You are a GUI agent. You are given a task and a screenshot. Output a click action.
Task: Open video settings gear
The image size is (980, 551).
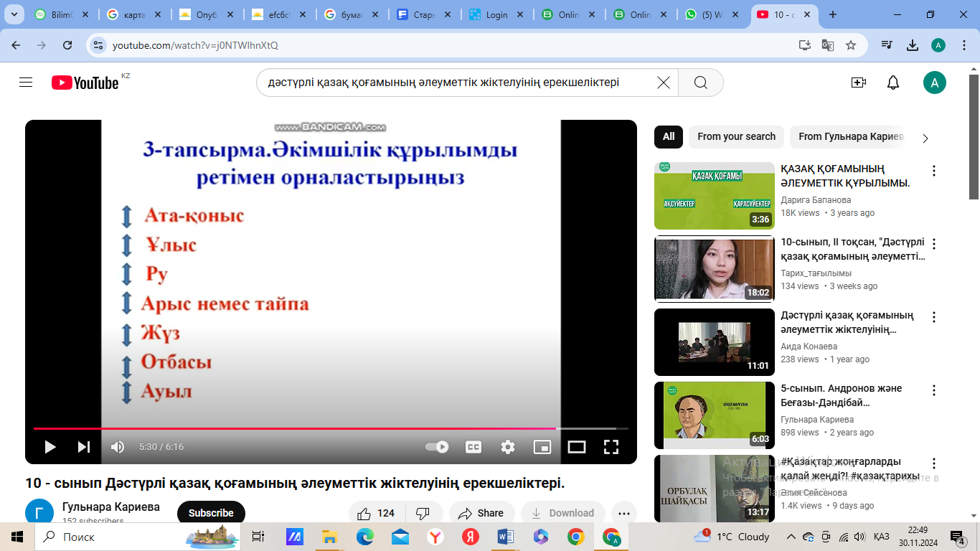tap(508, 447)
